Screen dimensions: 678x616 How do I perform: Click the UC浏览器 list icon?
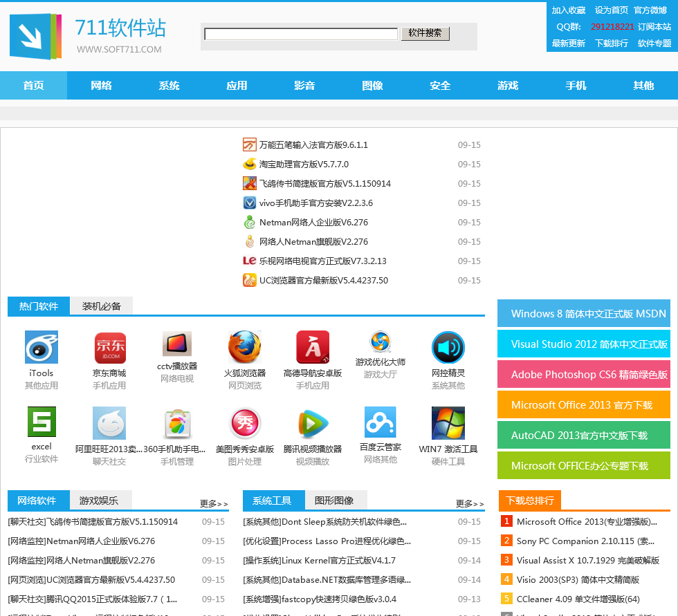[x=250, y=280]
